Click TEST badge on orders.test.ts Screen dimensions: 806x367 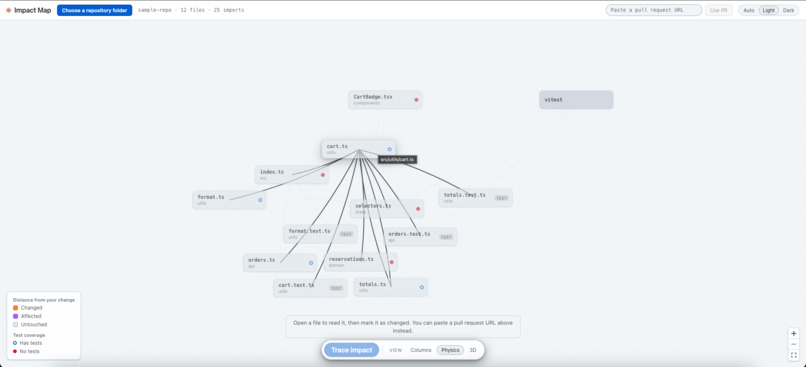pyautogui.click(x=446, y=237)
